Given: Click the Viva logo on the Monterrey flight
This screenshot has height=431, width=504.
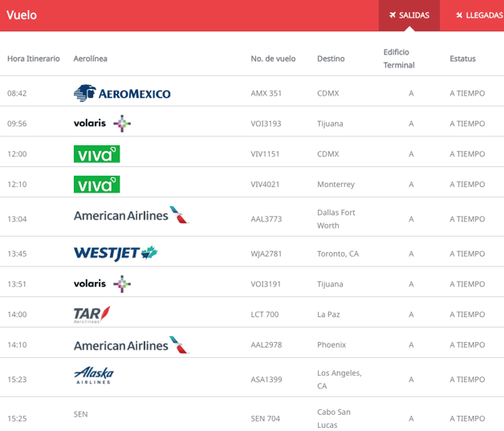Looking at the screenshot, I should pyautogui.click(x=96, y=185).
